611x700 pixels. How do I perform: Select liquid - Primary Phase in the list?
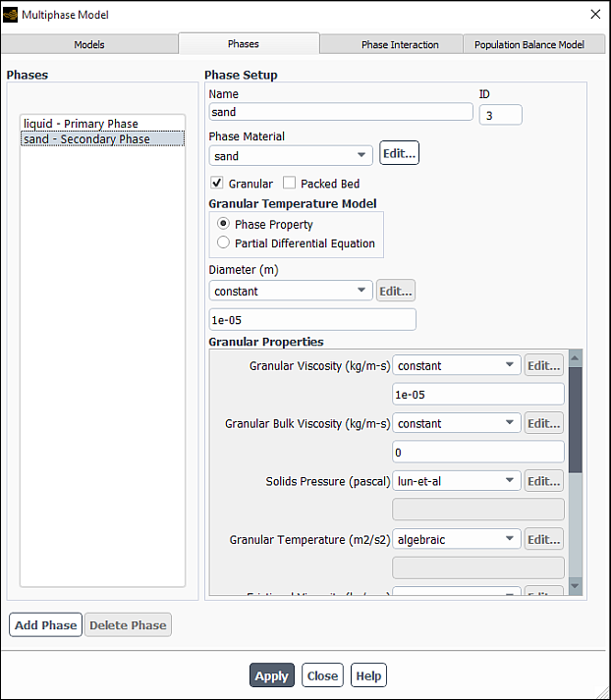102,124
